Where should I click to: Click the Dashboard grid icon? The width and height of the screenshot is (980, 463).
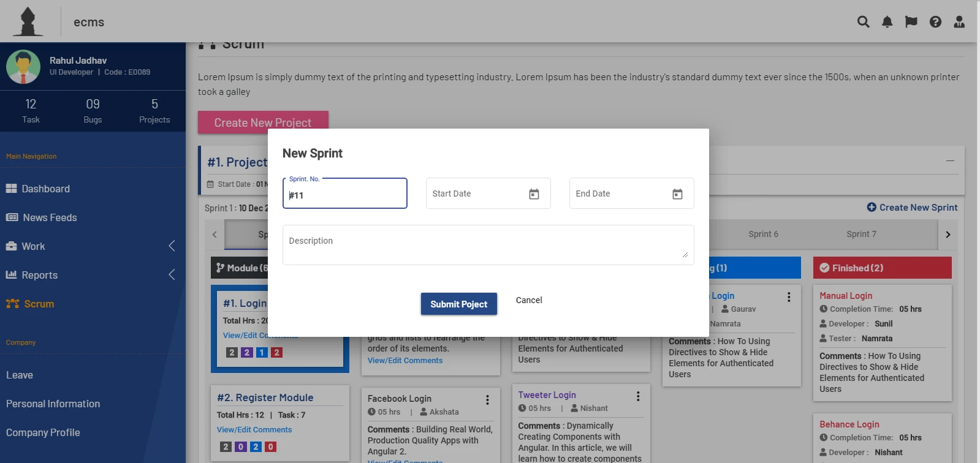coord(12,189)
